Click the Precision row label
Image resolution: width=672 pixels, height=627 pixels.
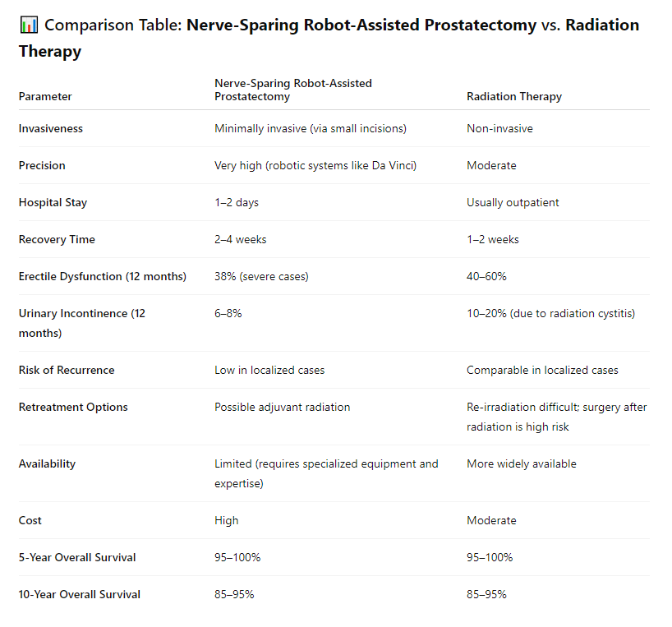42,165
